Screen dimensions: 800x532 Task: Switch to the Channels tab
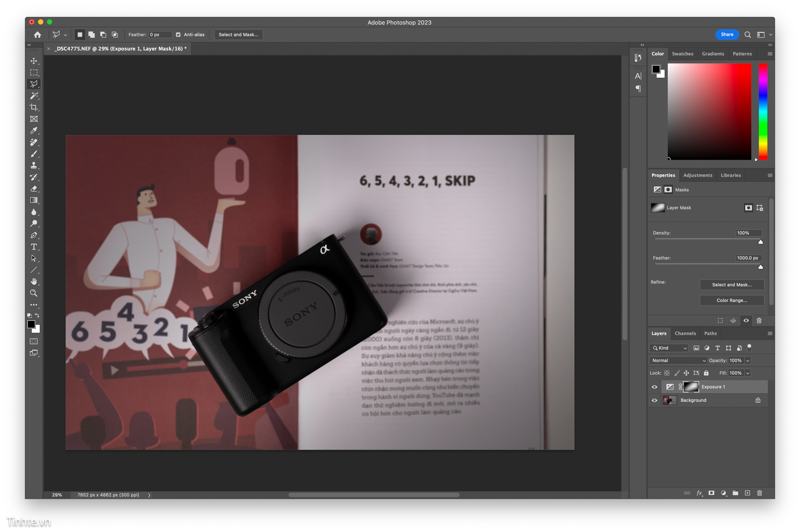(x=685, y=334)
